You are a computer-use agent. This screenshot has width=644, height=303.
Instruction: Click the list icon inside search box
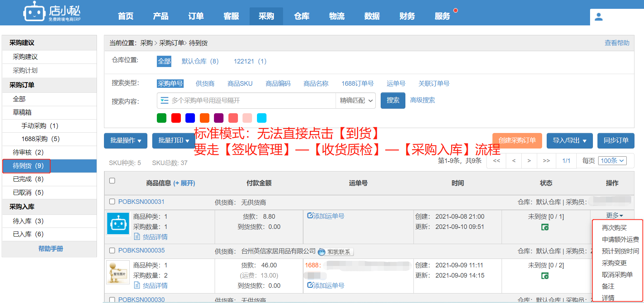pyautogui.click(x=164, y=101)
